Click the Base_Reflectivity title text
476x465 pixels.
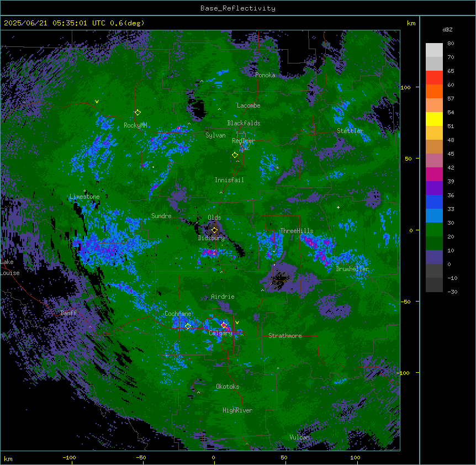click(x=238, y=8)
